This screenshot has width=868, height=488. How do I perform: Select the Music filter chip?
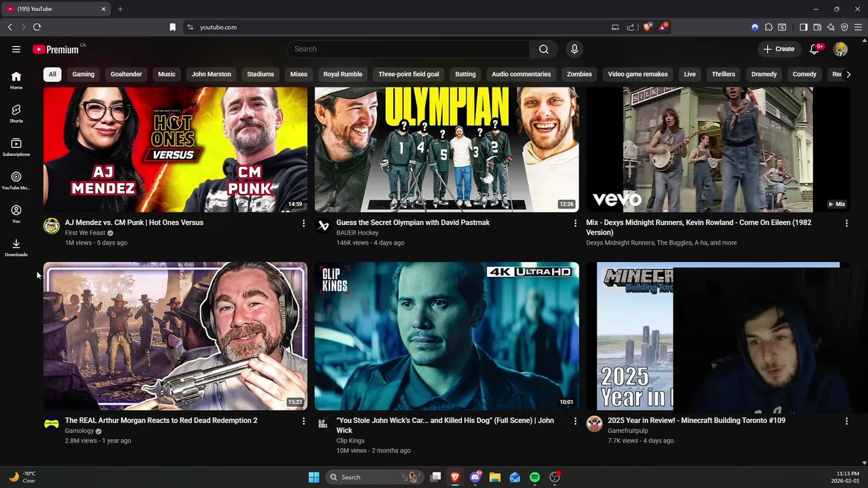pyautogui.click(x=167, y=74)
